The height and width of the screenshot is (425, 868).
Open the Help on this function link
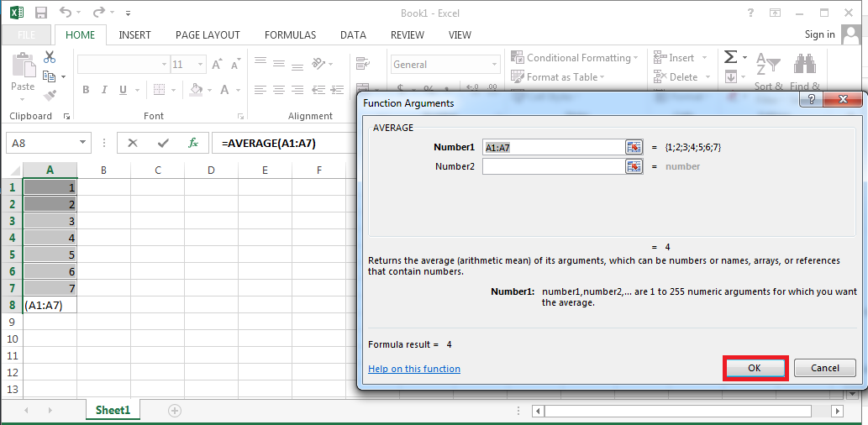[x=414, y=369]
